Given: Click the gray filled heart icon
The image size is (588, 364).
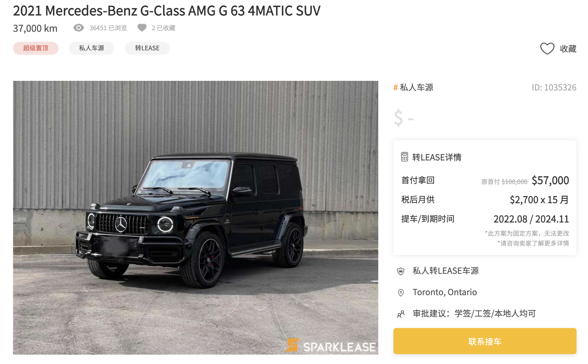Looking at the screenshot, I should [x=142, y=28].
